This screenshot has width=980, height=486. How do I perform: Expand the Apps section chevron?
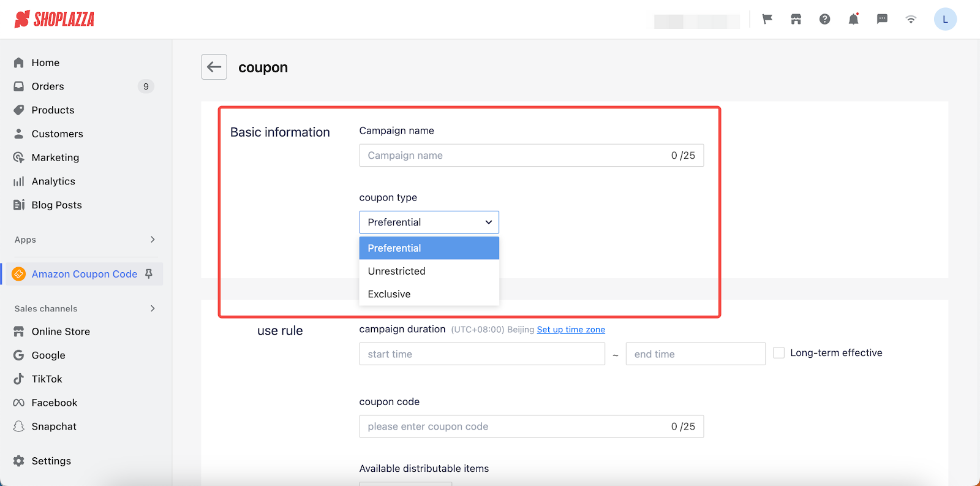[153, 240]
